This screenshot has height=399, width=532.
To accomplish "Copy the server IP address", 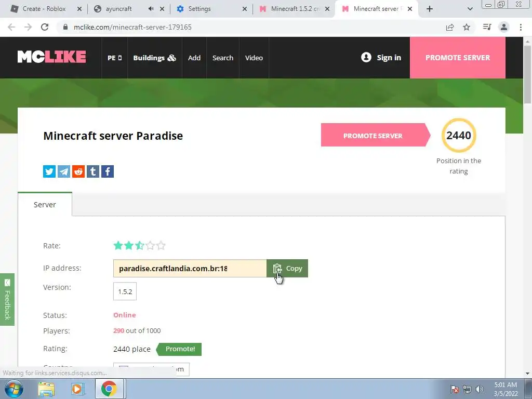I will [287, 269].
